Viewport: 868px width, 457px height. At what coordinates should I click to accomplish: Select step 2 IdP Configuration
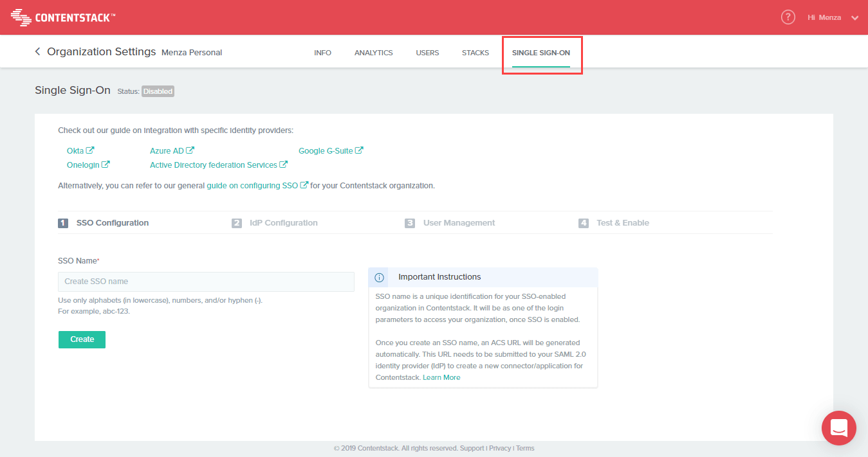[x=275, y=223]
